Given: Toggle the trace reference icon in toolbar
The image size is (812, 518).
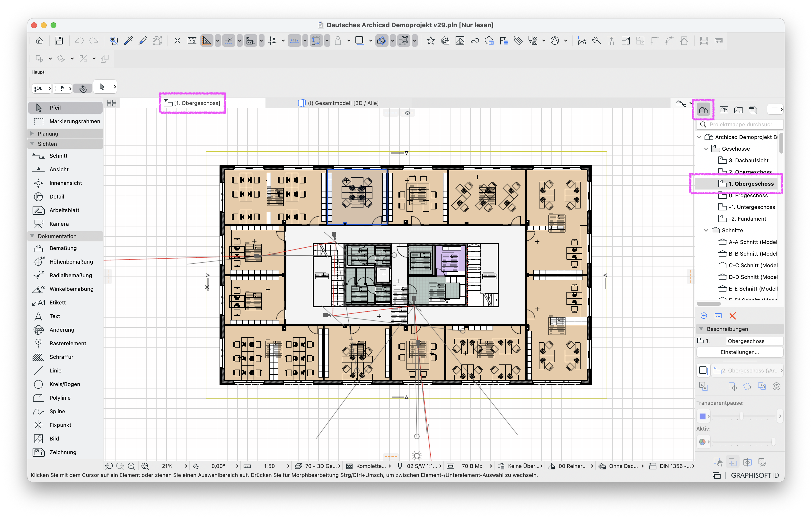Looking at the screenshot, I should click(360, 41).
